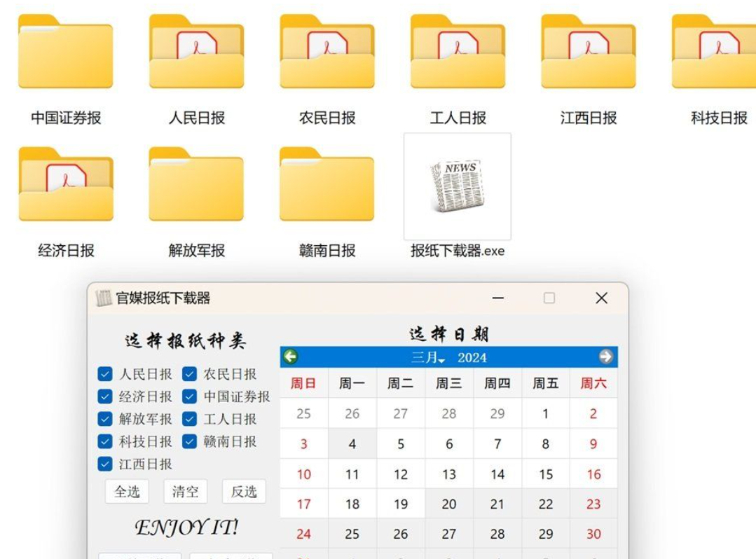Viewport: 756px width, 559px height.
Task: Open the 中国证券报 folder
Action: click(66, 52)
